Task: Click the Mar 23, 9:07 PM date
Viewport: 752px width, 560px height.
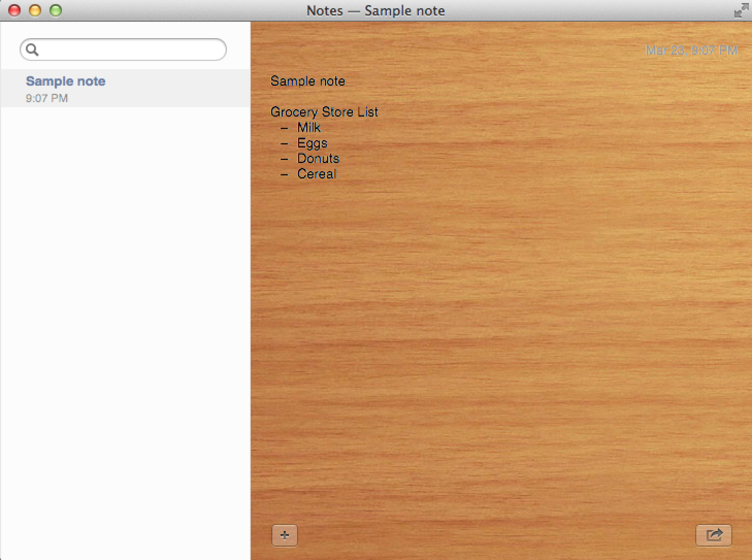Action: point(692,50)
